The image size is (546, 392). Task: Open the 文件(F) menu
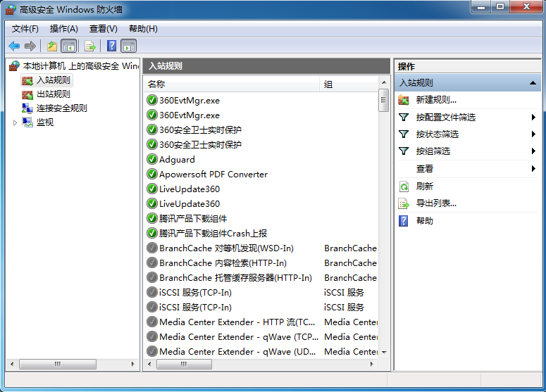(x=25, y=29)
